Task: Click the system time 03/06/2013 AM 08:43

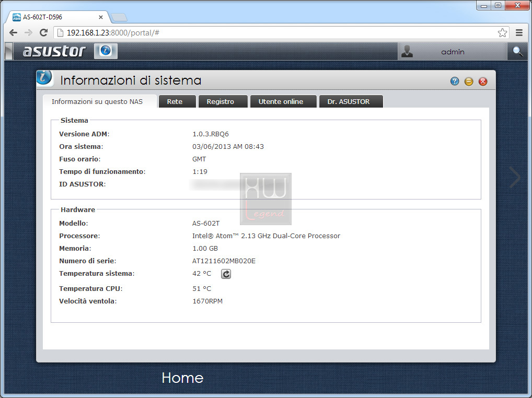Action: (x=228, y=146)
